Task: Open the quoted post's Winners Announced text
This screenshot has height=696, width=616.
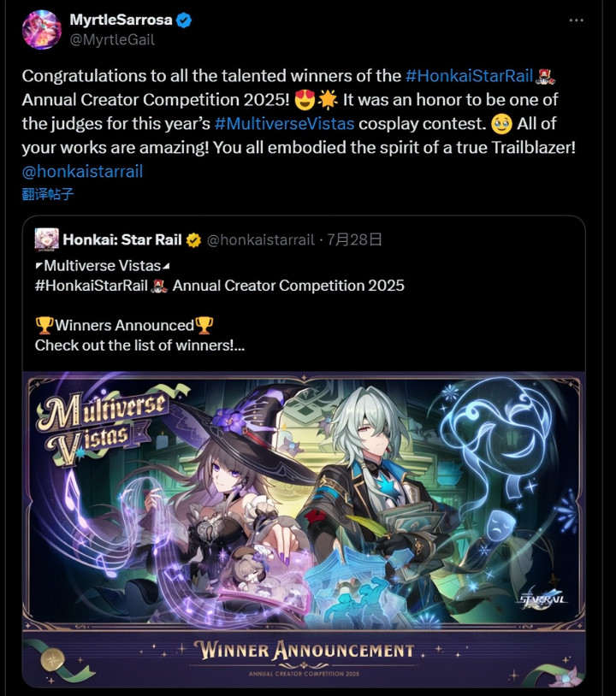Action: pyautogui.click(x=124, y=326)
